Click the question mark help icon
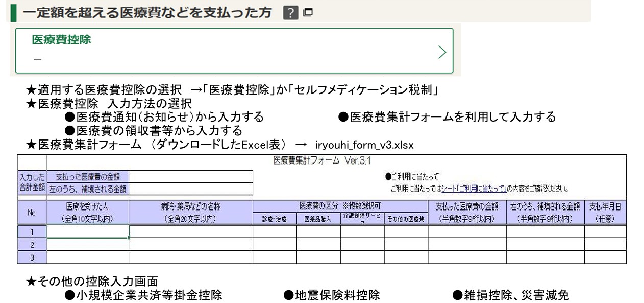 [290, 13]
